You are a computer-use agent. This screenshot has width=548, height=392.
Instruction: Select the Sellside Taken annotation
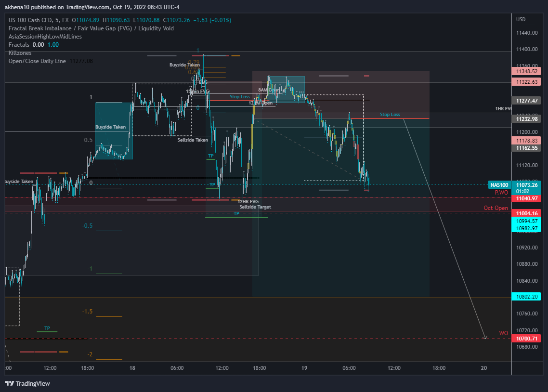click(193, 140)
